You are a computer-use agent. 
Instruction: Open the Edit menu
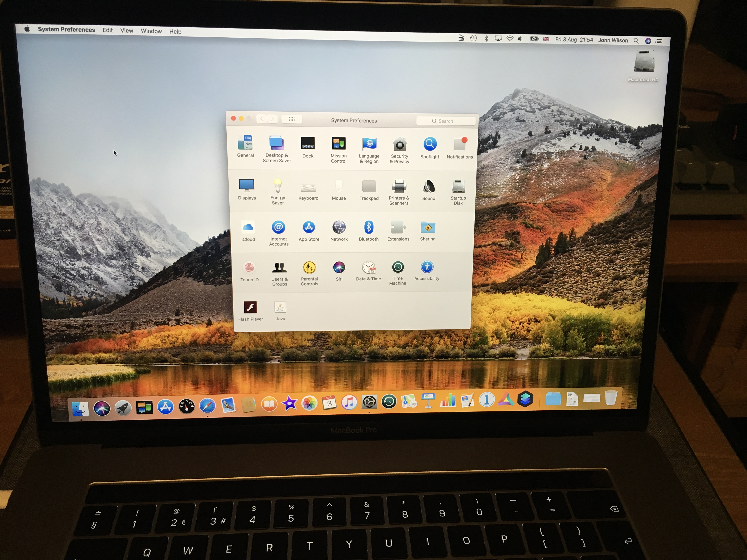tap(108, 30)
